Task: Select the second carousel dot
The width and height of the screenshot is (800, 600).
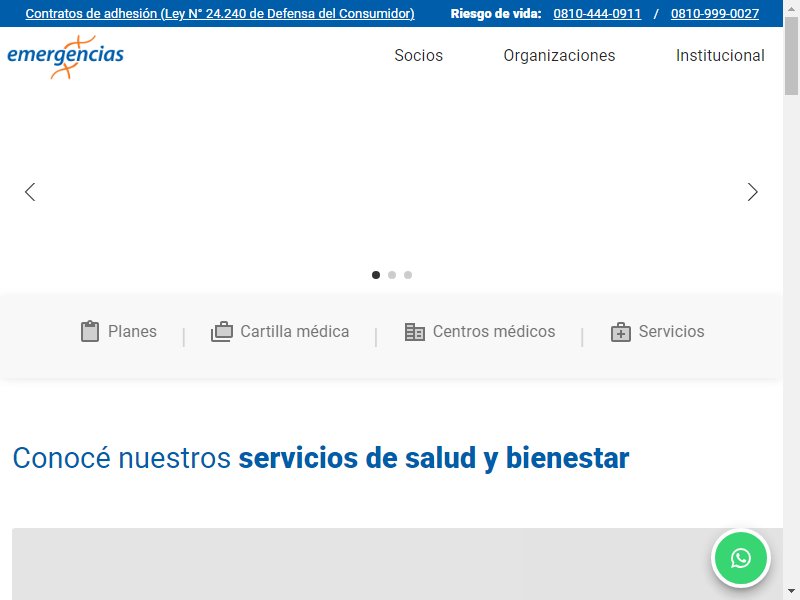Action: [392, 275]
